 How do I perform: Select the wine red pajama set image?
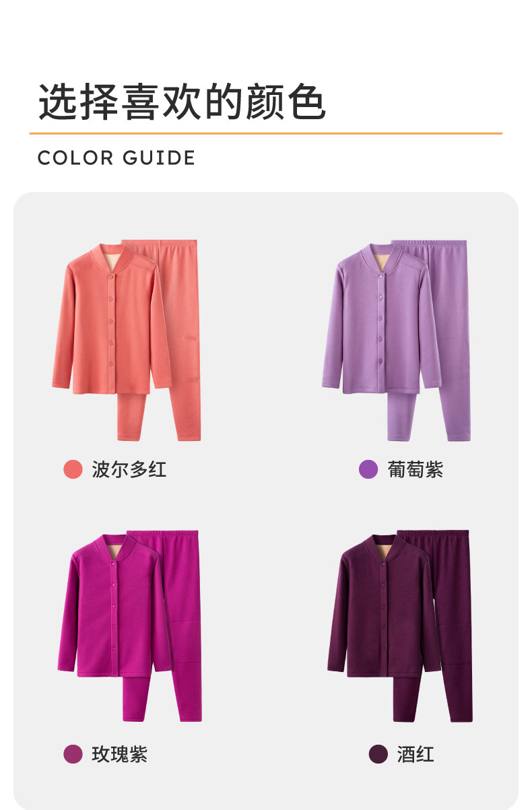click(x=399, y=626)
